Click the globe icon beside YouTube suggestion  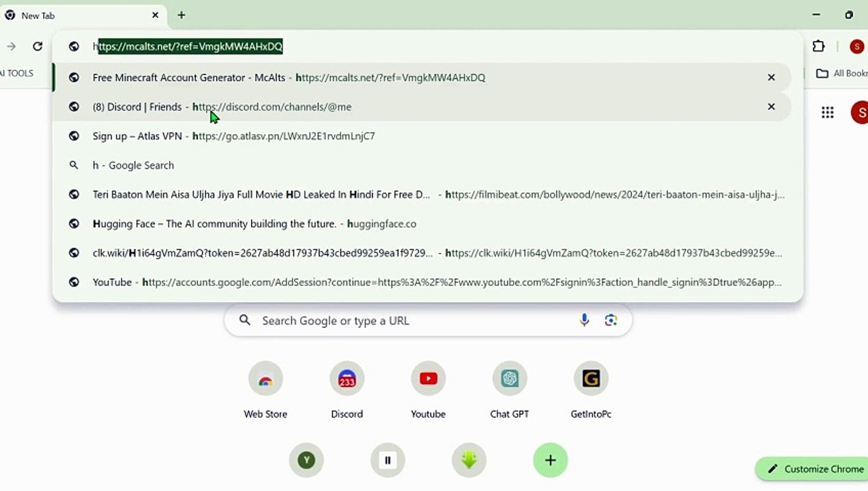(74, 282)
